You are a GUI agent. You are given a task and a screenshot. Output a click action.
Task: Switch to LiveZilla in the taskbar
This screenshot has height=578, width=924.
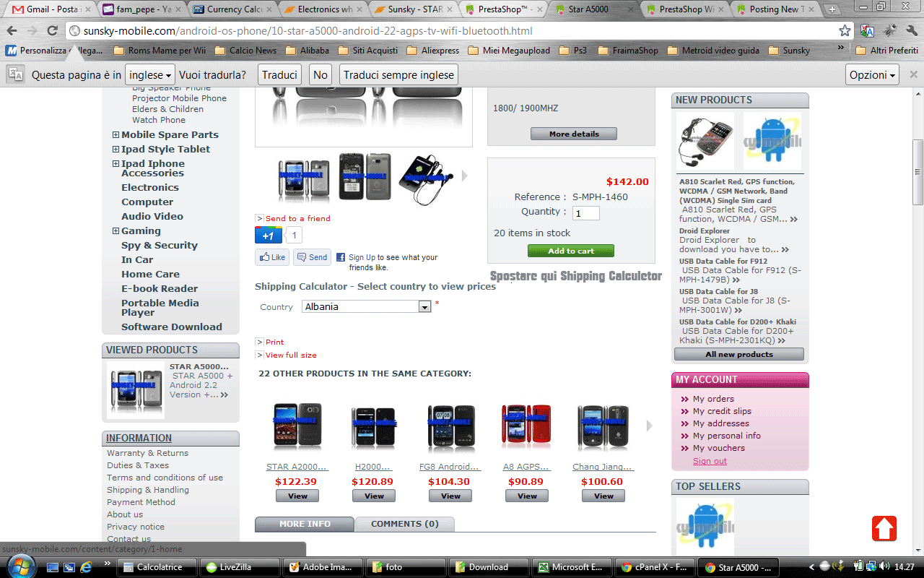238,567
